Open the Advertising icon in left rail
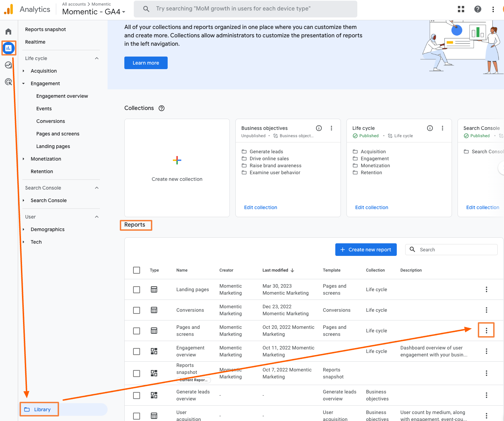Viewport: 504px width, 421px height. click(8, 82)
